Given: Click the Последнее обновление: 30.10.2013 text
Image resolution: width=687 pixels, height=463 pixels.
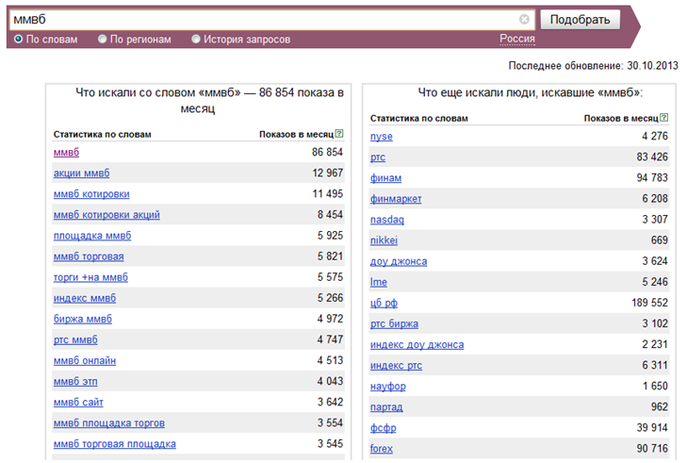Looking at the screenshot, I should point(593,66).
